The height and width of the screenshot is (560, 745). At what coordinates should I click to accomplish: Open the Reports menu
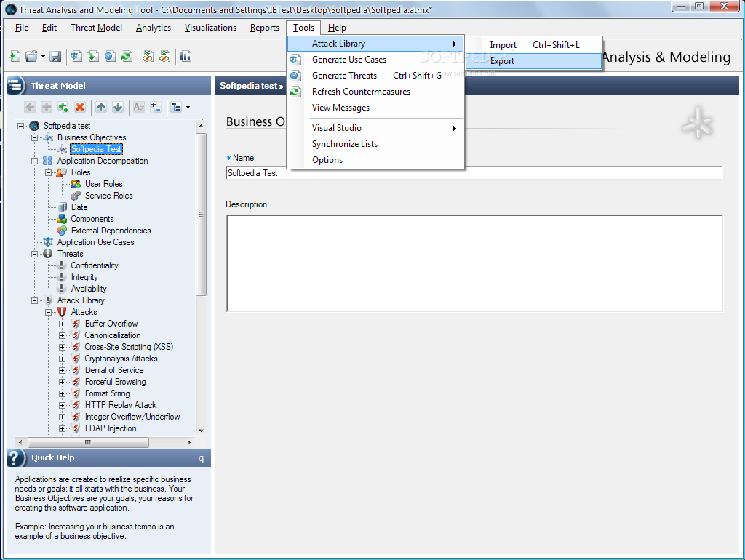[x=265, y=28]
